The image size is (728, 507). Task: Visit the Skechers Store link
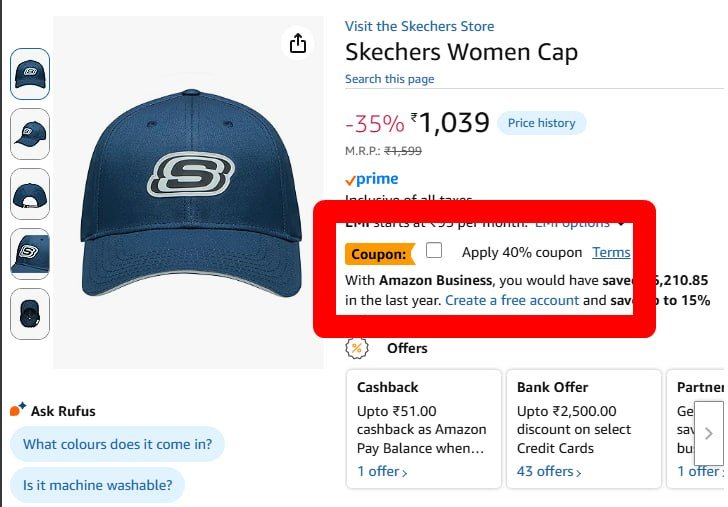419,26
